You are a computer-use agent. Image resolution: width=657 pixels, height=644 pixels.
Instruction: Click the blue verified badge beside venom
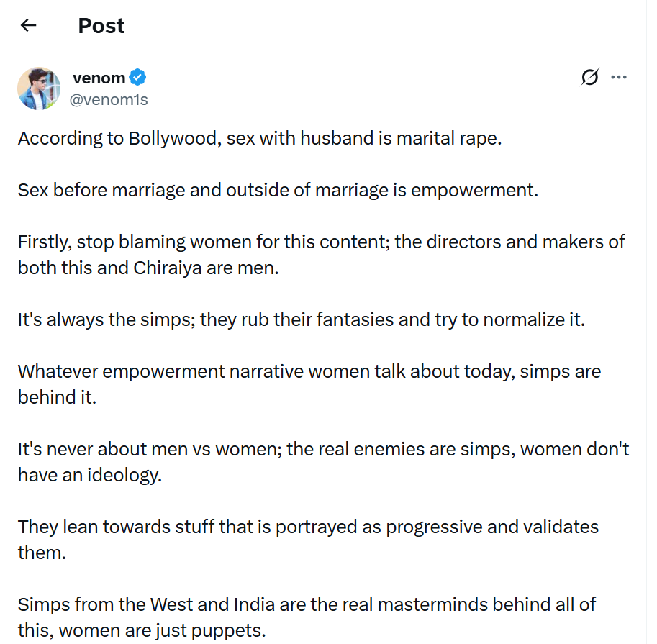[138, 78]
